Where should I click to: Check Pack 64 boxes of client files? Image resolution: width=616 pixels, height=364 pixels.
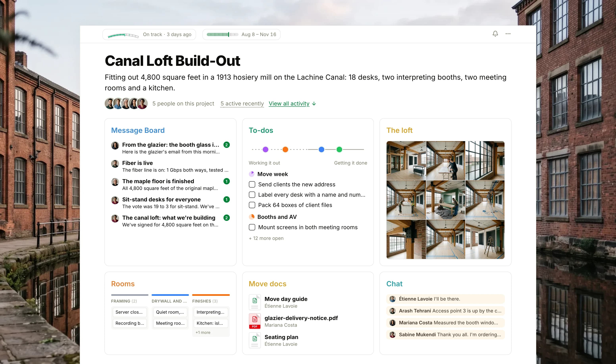[252, 205]
